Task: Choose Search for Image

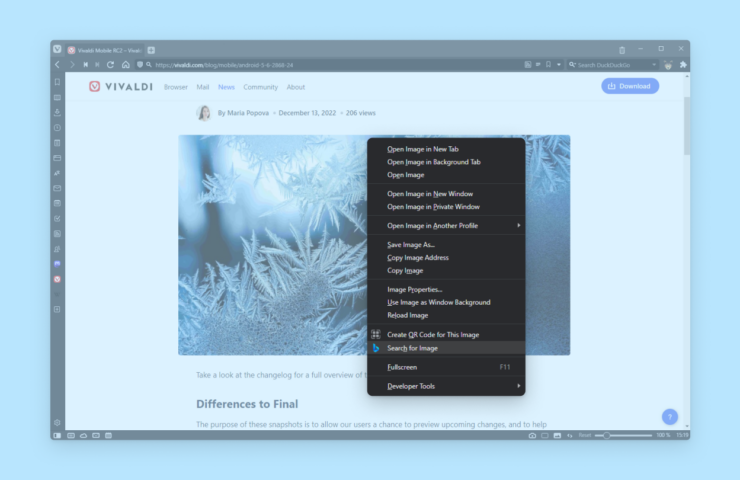Action: pyautogui.click(x=446, y=348)
